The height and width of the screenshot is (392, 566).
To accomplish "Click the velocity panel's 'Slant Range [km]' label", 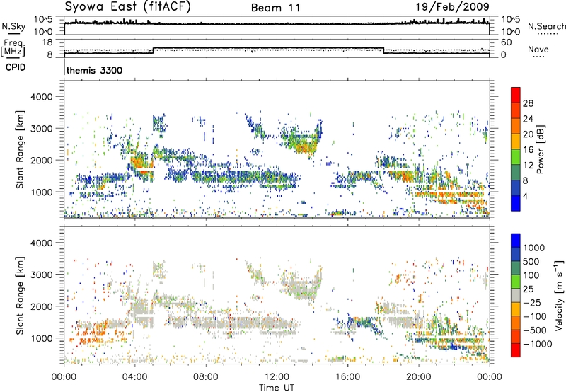I will coord(20,295).
